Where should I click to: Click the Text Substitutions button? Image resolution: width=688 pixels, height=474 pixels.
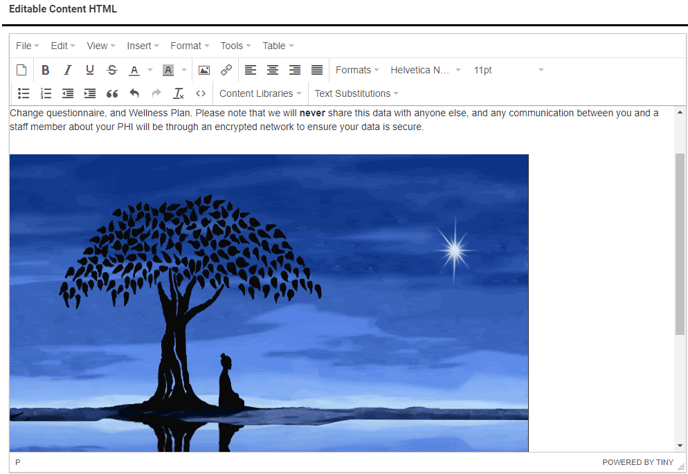pos(356,94)
